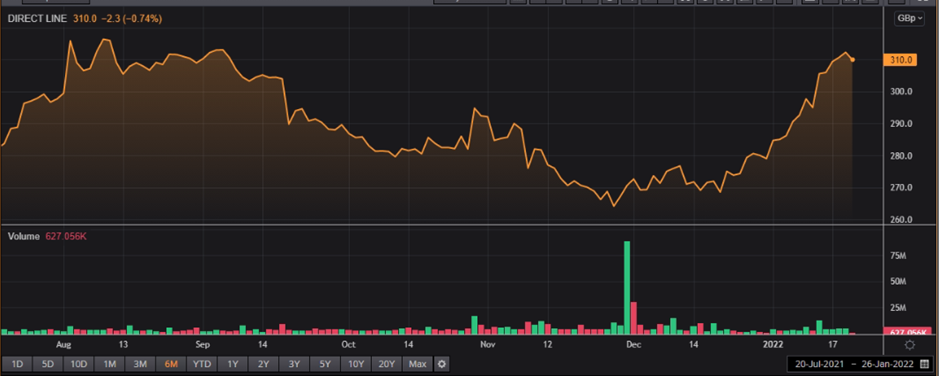
Task: Select the 10D time range
Action: point(78,363)
